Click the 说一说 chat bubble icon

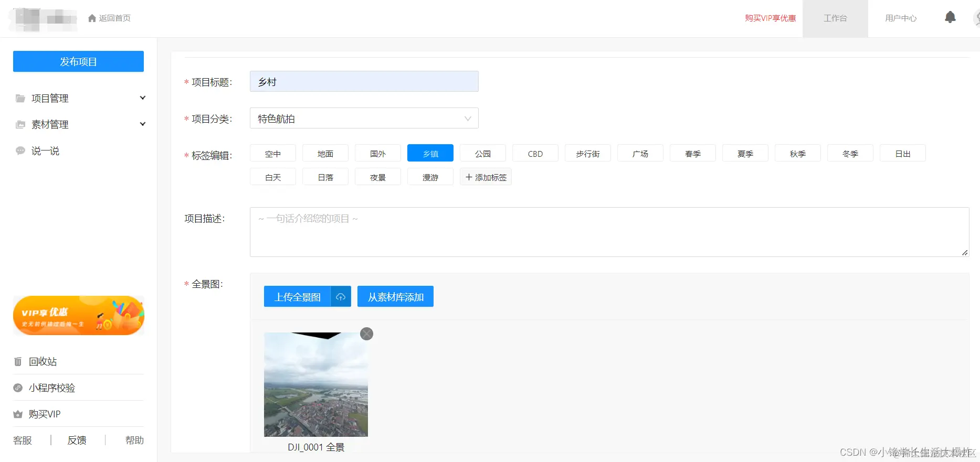[x=20, y=151]
